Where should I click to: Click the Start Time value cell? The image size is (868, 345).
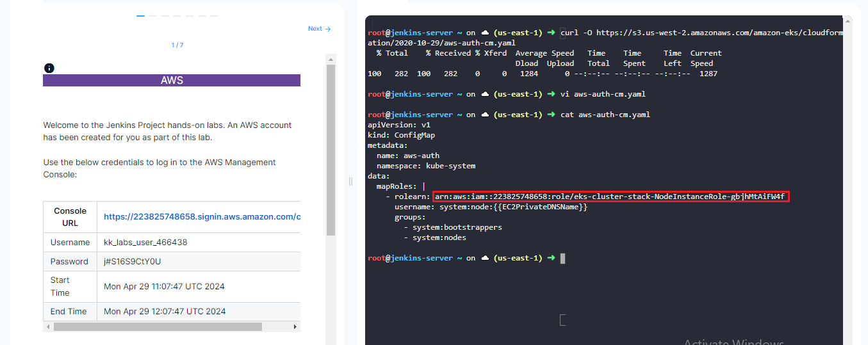199,287
